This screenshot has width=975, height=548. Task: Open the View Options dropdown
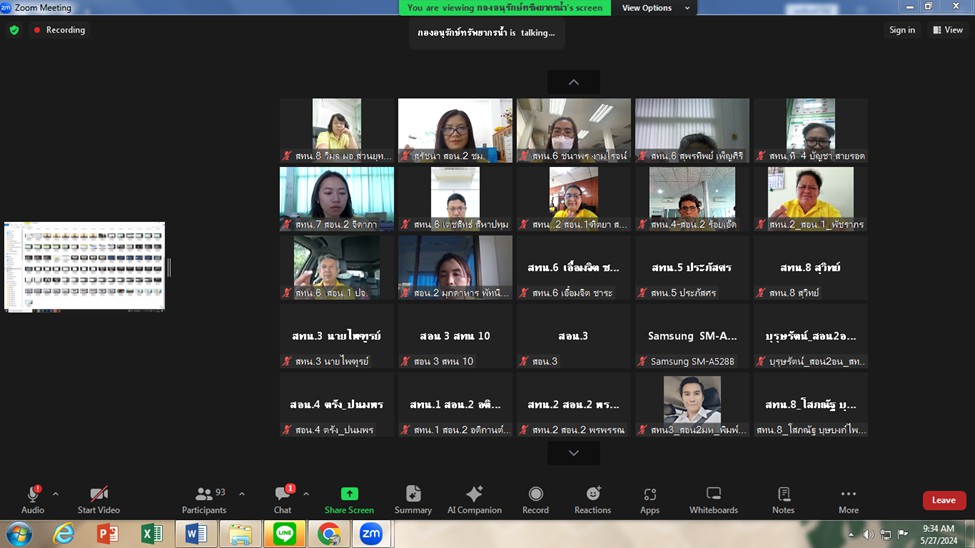click(x=655, y=8)
